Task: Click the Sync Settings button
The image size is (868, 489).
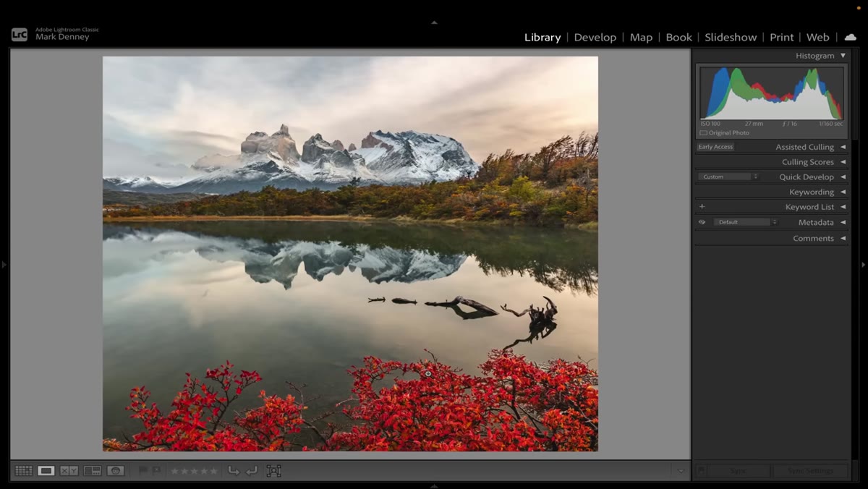Action: tap(810, 471)
